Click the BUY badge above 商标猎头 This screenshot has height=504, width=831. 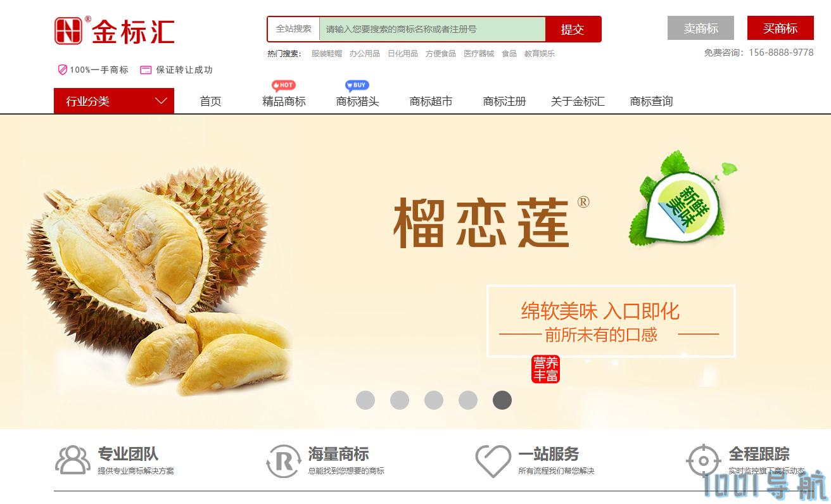point(357,85)
